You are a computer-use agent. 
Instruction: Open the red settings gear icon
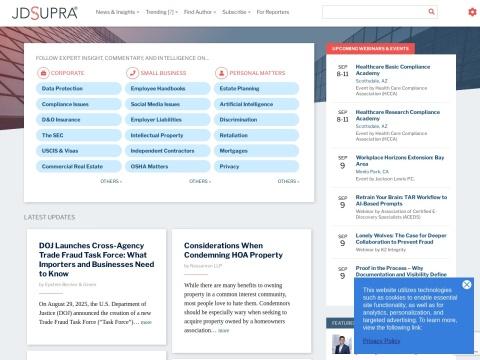point(472,12)
